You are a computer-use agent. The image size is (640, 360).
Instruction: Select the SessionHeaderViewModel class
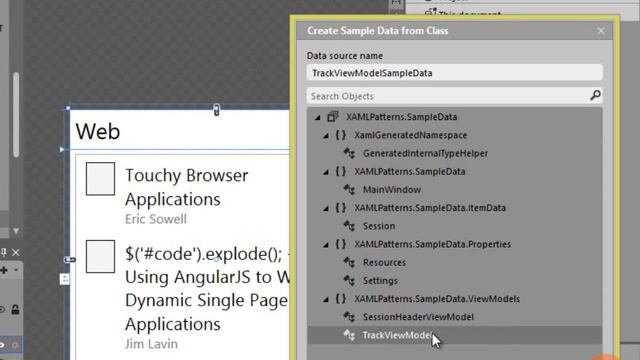click(x=418, y=317)
